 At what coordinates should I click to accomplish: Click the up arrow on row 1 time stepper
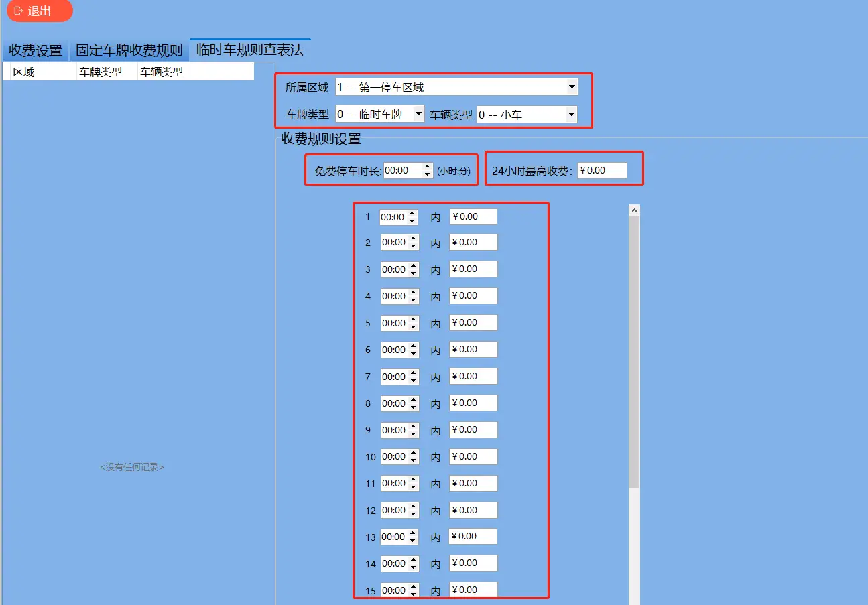click(414, 213)
